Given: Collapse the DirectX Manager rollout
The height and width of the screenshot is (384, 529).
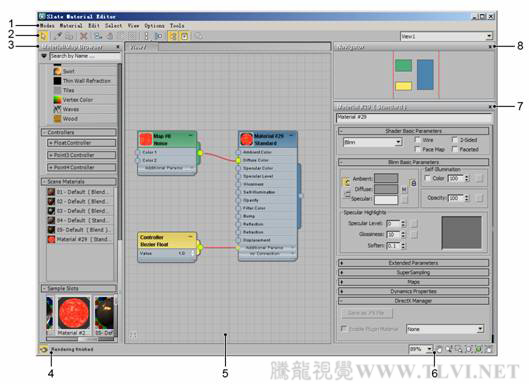Looking at the screenshot, I should (413, 300).
